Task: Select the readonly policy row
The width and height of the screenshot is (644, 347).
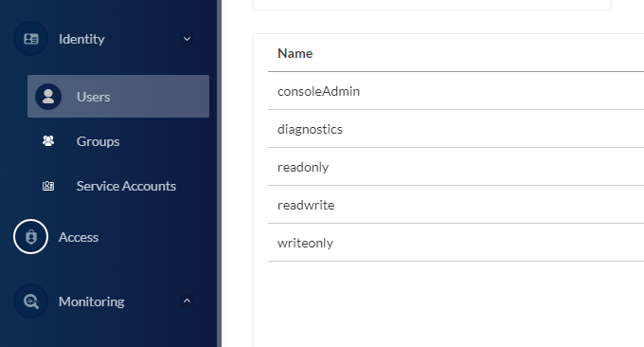Action: pos(456,167)
